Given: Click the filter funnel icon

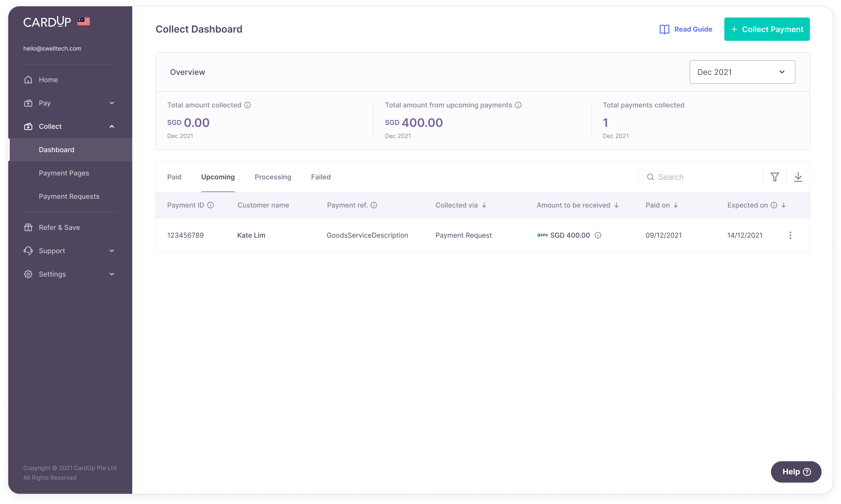Looking at the screenshot, I should pyautogui.click(x=774, y=177).
